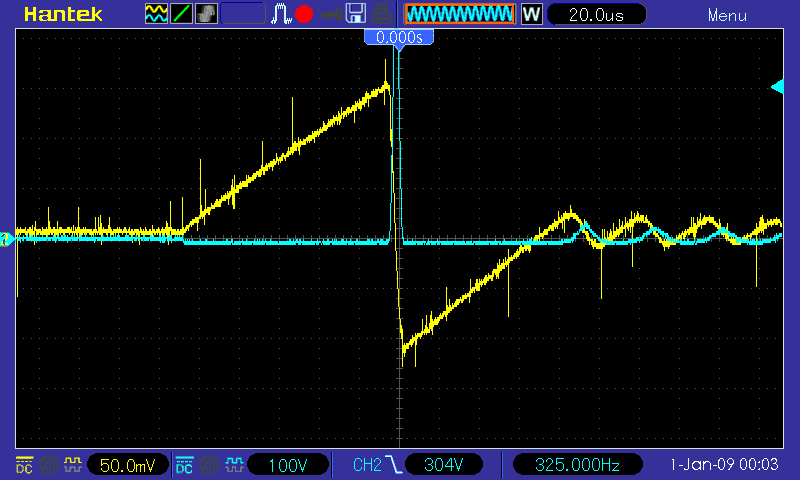Viewport: 800px width, 480px height.
Task: Click the CH2 trigger source label
Action: tap(367, 465)
